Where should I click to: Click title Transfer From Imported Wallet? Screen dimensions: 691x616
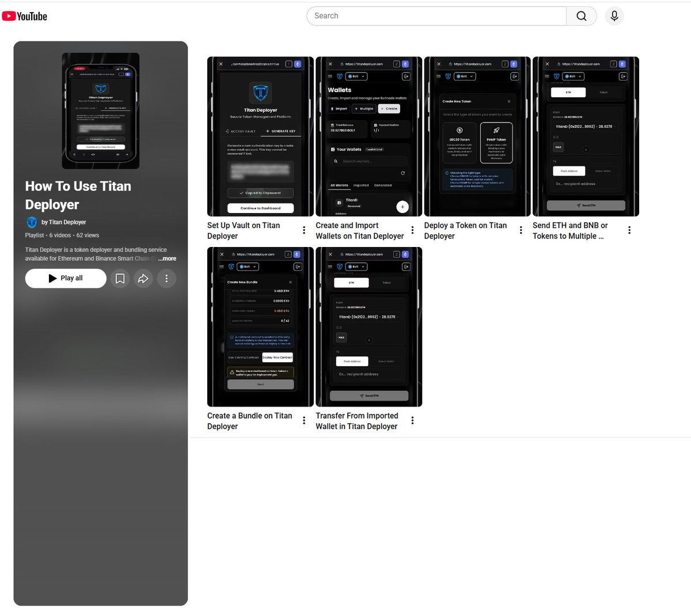coord(357,421)
